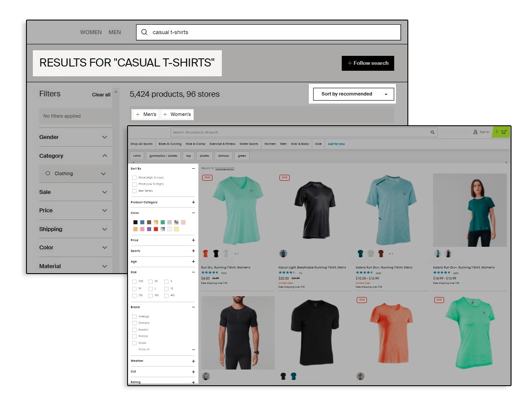Expand Product Category with the plus control
Image resolution: width=532 pixels, height=410 pixels.
pyautogui.click(x=193, y=202)
